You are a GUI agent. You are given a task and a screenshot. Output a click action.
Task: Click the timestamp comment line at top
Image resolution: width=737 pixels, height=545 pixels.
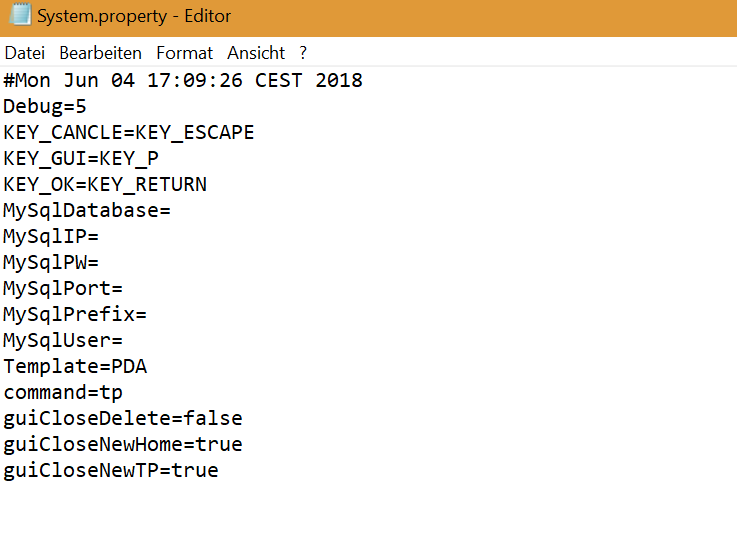(182, 81)
